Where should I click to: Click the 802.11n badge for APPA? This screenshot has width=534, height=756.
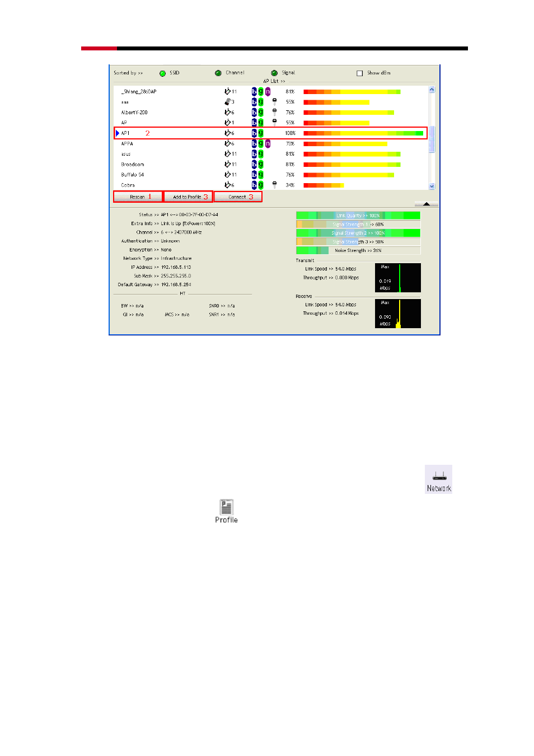(268, 143)
